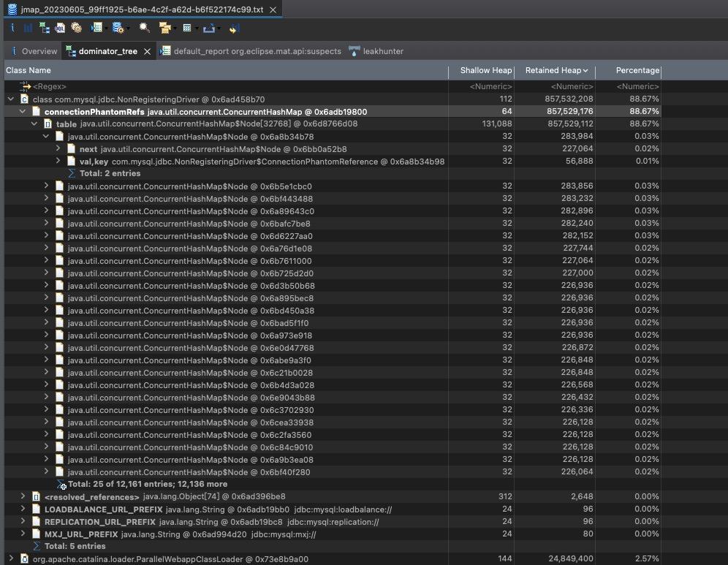
Task: Click the thread overview gears icon
Action: (x=76, y=29)
